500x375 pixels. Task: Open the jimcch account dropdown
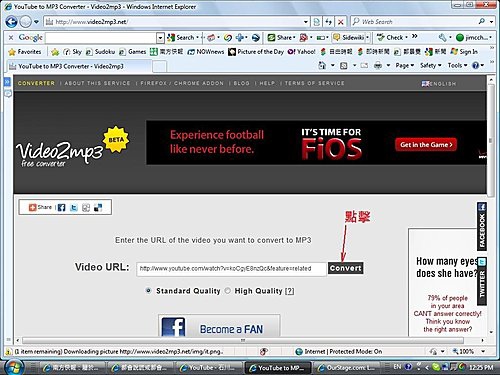coord(474,37)
